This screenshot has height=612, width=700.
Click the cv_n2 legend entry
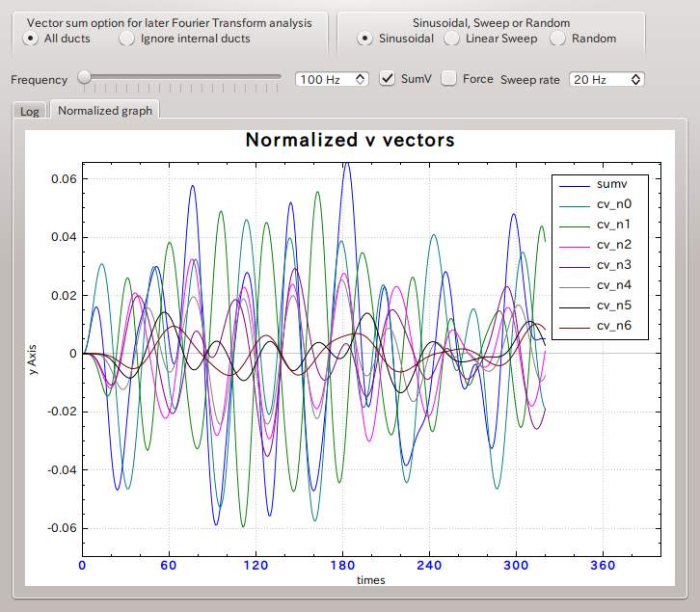coord(596,245)
